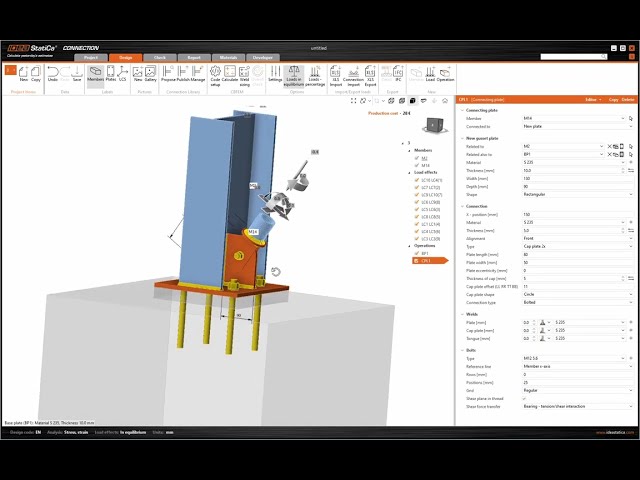Click Propose in Connection Library

click(168, 74)
